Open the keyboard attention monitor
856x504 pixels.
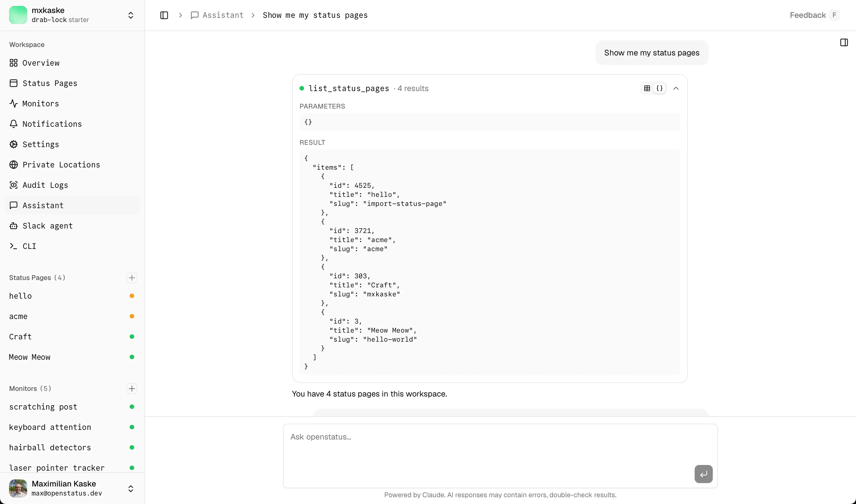72,427
